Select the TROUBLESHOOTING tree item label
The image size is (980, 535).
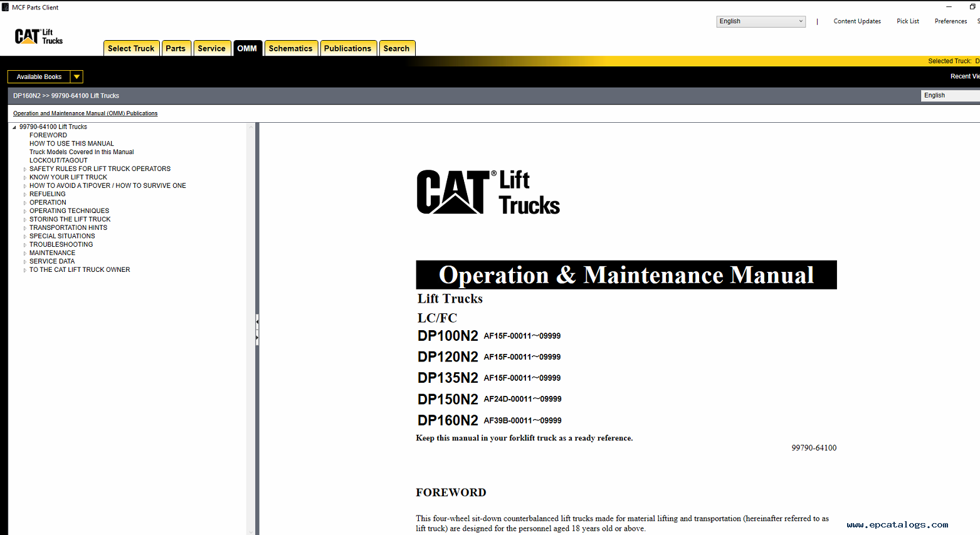[x=61, y=244]
